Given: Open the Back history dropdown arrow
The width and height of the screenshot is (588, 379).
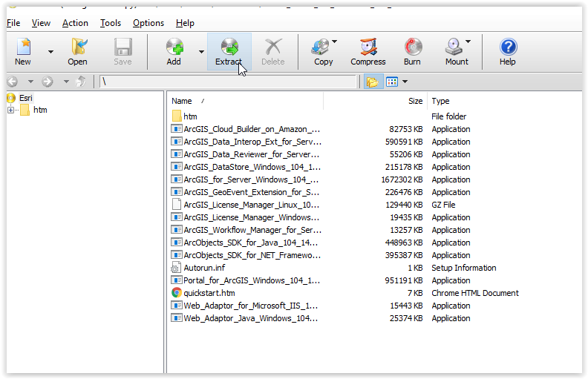Looking at the screenshot, I should pos(30,82).
